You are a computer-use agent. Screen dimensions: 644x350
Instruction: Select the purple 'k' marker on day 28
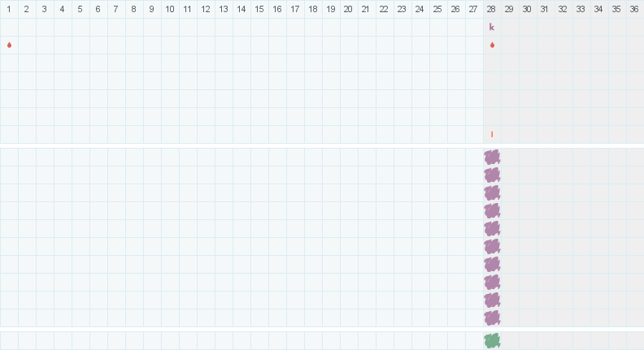click(492, 27)
